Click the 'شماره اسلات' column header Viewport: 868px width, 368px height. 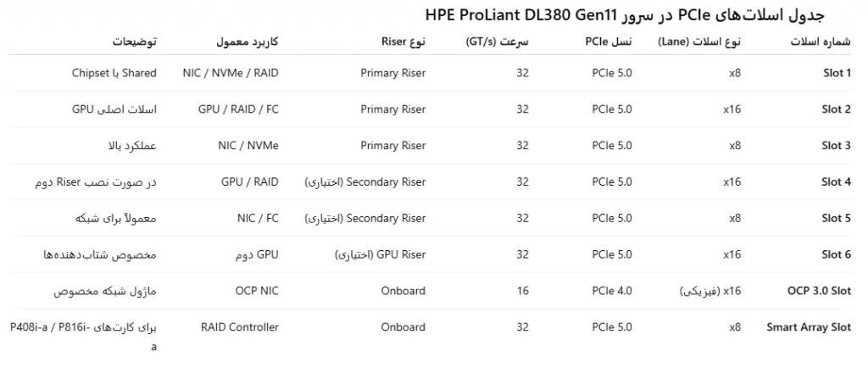818,42
